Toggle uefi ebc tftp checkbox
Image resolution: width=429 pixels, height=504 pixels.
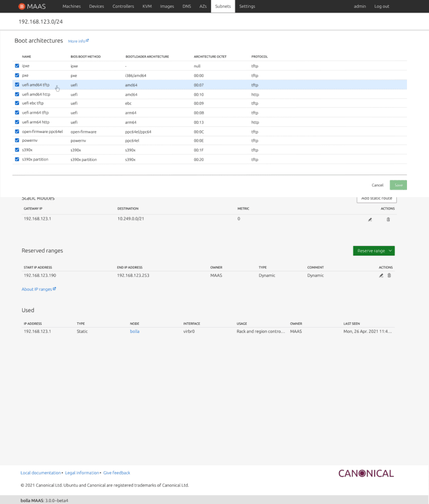point(17,103)
